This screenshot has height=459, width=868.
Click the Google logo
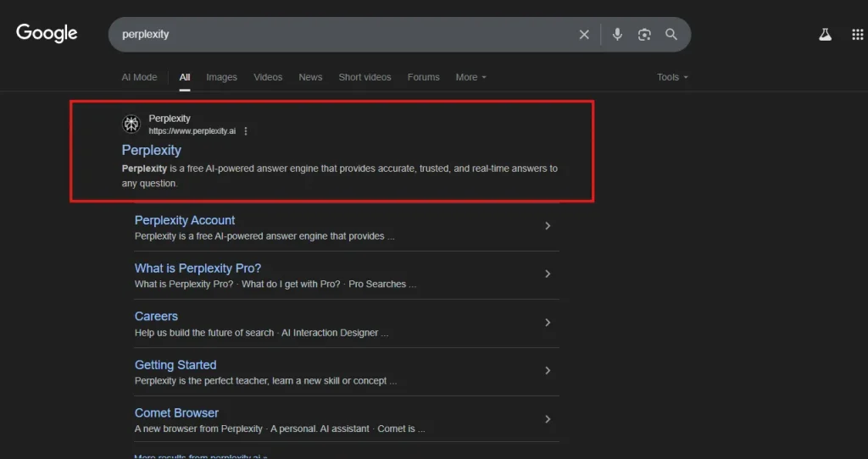click(47, 33)
